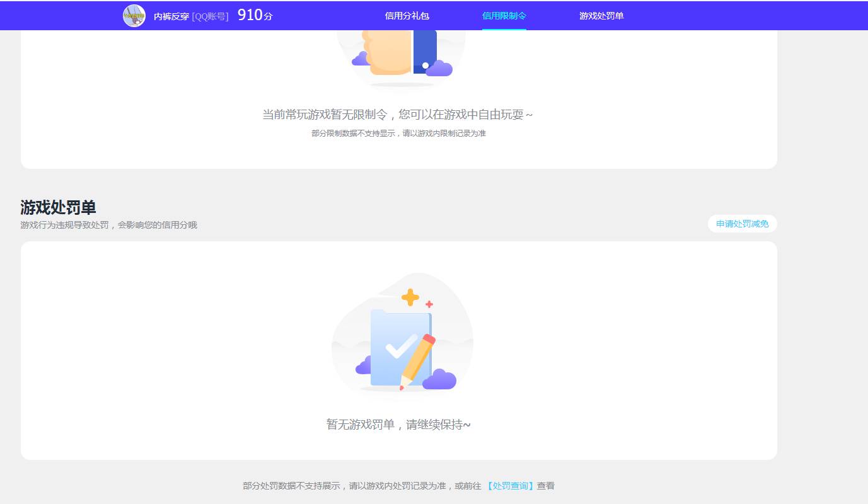This screenshot has width=868, height=504.
Task: Click the orange plus decoration above the folder
Action: [410, 296]
